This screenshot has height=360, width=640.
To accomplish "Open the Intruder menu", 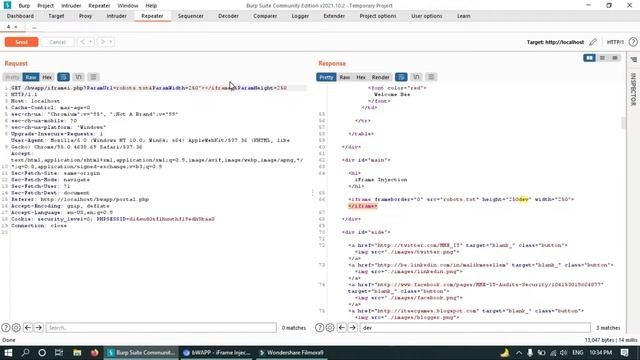I will point(71,6).
